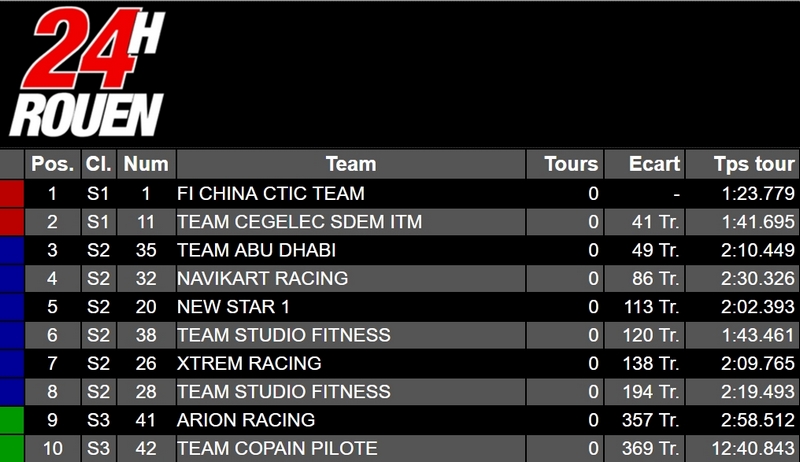Click the 24H Rouen logo
800x462 pixels.
pos(87,72)
